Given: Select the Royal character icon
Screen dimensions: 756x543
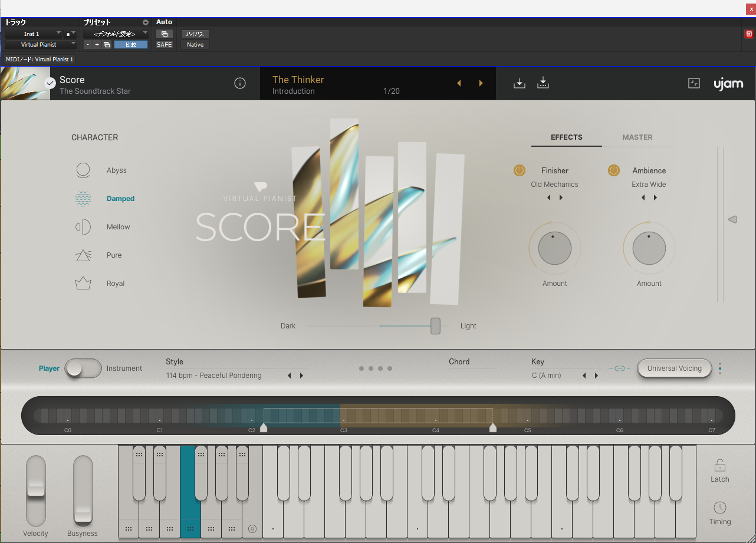Looking at the screenshot, I should (83, 284).
